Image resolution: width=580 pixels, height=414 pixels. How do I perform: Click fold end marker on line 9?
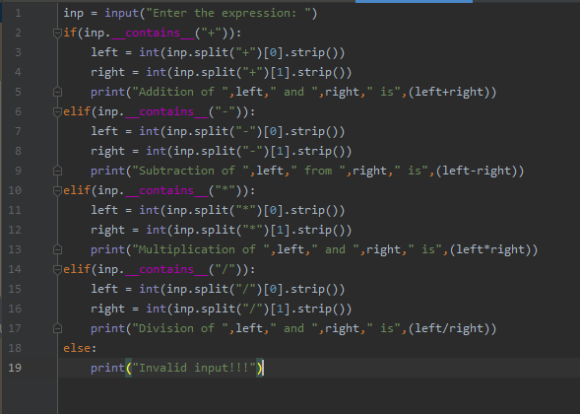[57, 171]
